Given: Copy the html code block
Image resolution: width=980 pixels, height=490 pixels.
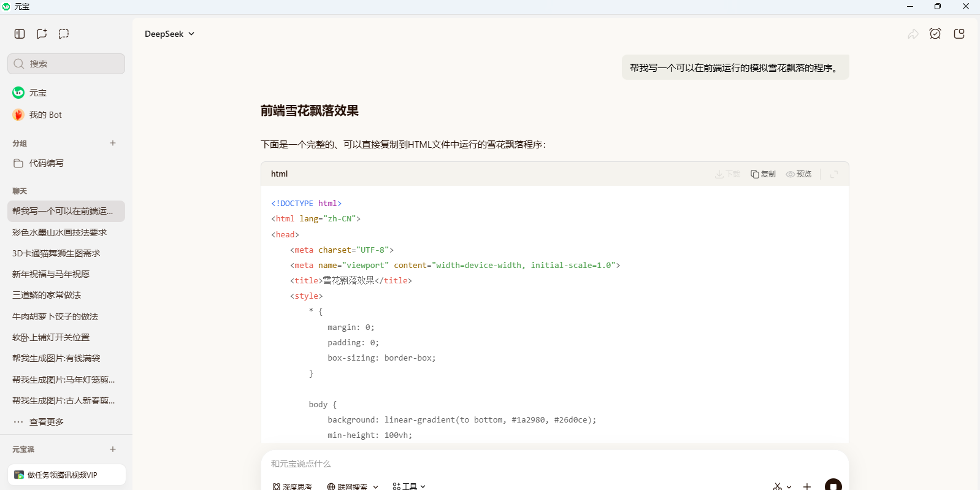Looking at the screenshot, I should click(763, 174).
